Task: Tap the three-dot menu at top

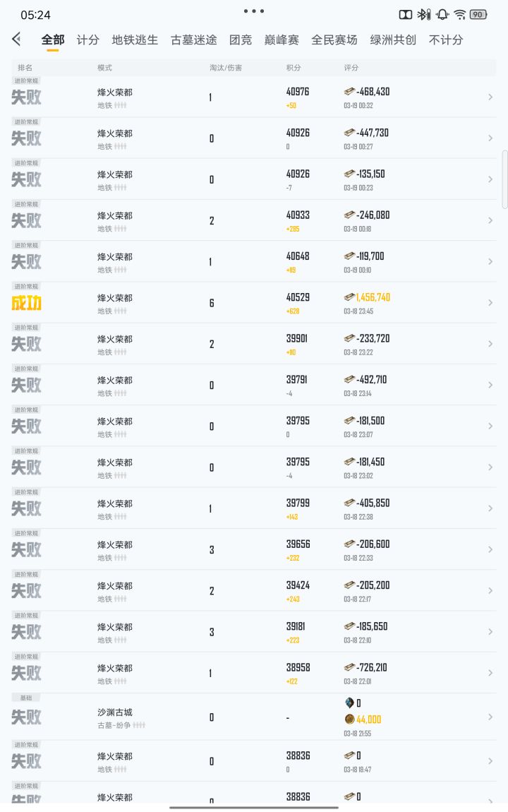Action: [253, 11]
